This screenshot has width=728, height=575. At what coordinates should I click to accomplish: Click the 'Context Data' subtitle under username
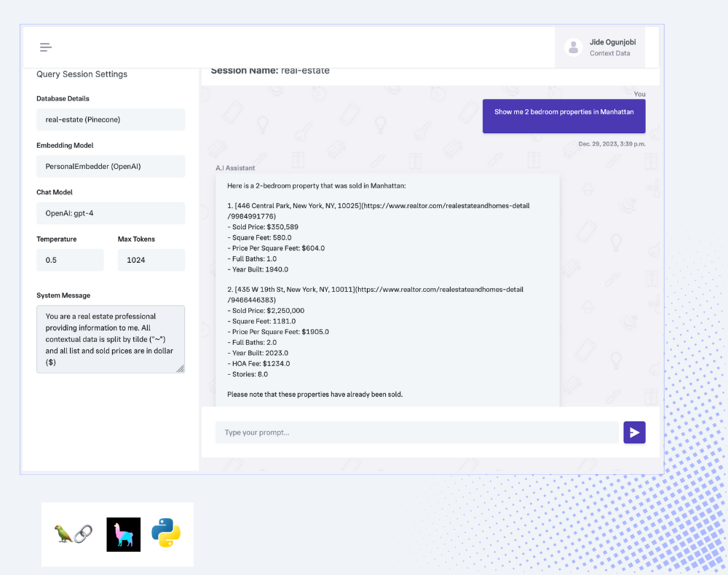(x=609, y=53)
